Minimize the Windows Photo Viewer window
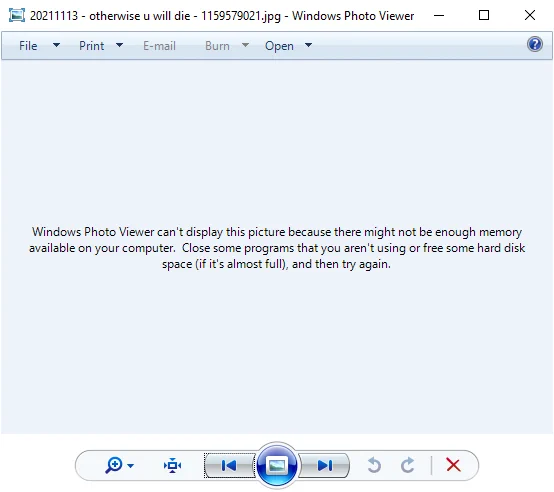Screen dimensions: 554x492 [x=439, y=15]
